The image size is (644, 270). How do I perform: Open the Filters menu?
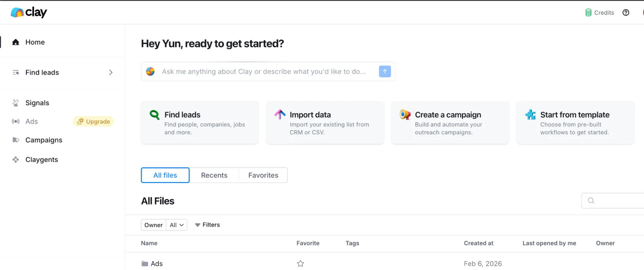coord(207,225)
